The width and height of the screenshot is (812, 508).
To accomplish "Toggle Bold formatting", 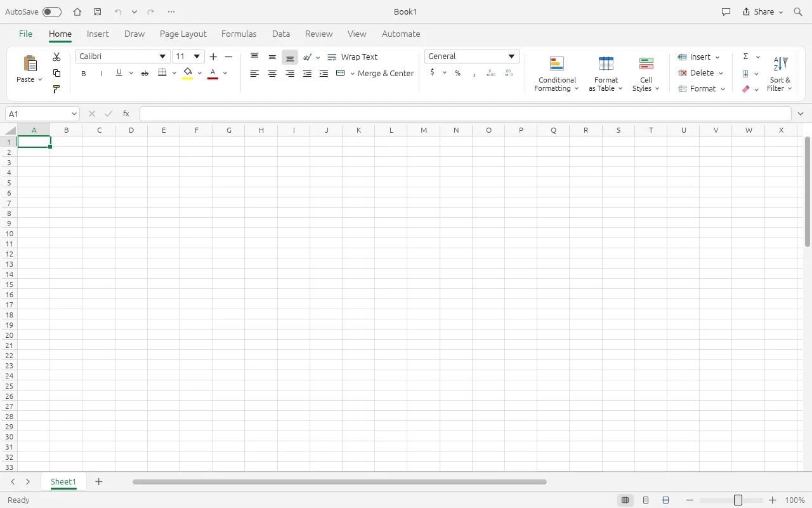I will (83, 74).
